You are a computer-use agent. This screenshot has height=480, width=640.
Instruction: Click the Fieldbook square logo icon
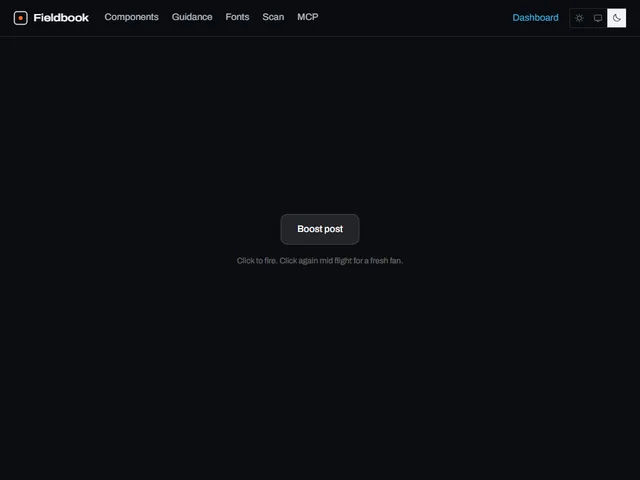20,18
